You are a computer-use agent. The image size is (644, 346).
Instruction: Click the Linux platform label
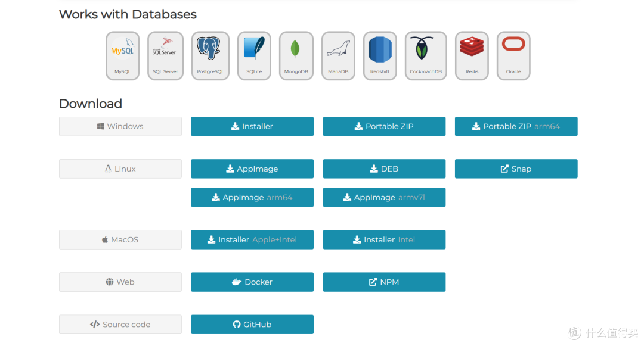coord(120,169)
